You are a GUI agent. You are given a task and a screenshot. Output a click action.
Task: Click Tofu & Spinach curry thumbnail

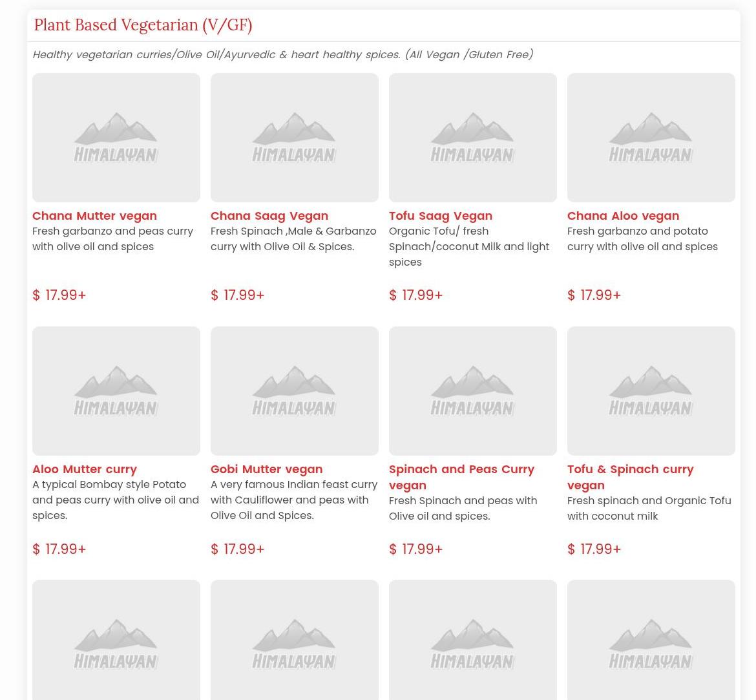(651, 390)
